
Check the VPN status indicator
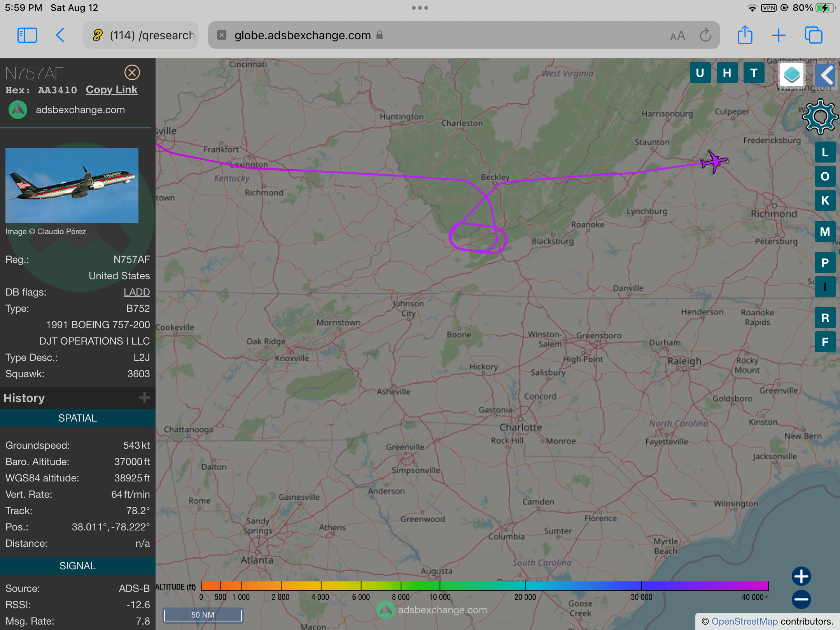(x=769, y=8)
